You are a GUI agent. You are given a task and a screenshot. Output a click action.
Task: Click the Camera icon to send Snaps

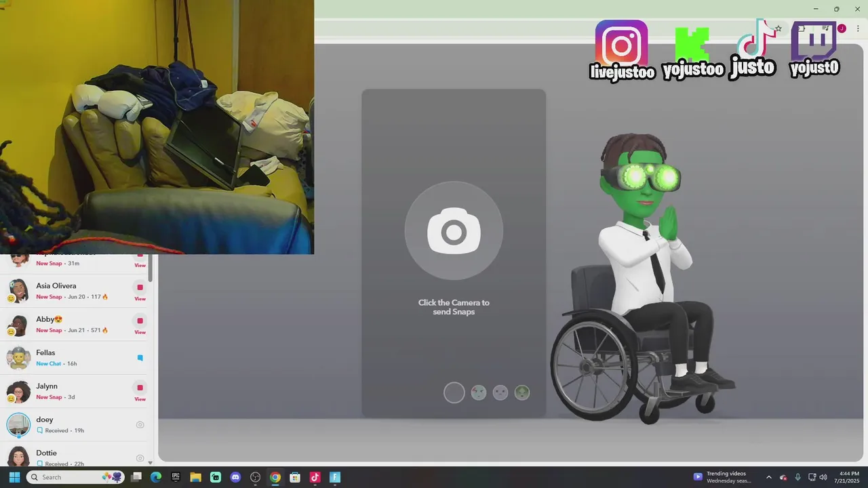point(454,230)
